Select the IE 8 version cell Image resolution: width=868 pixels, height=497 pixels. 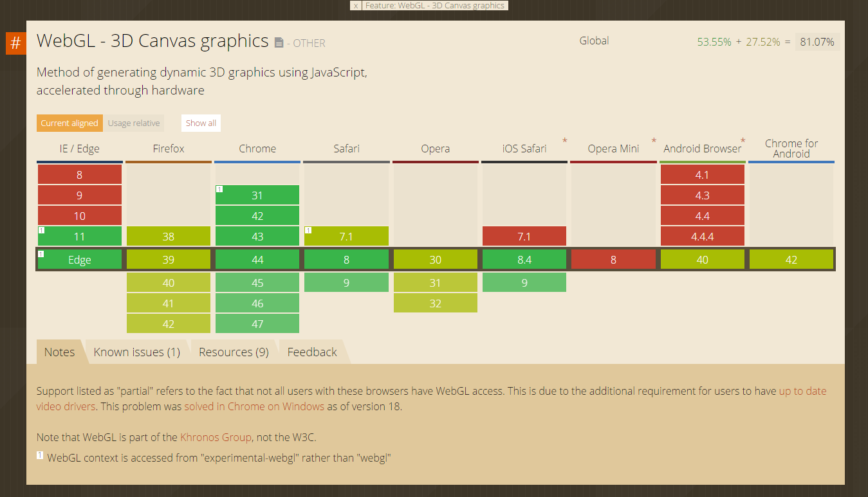click(x=80, y=174)
